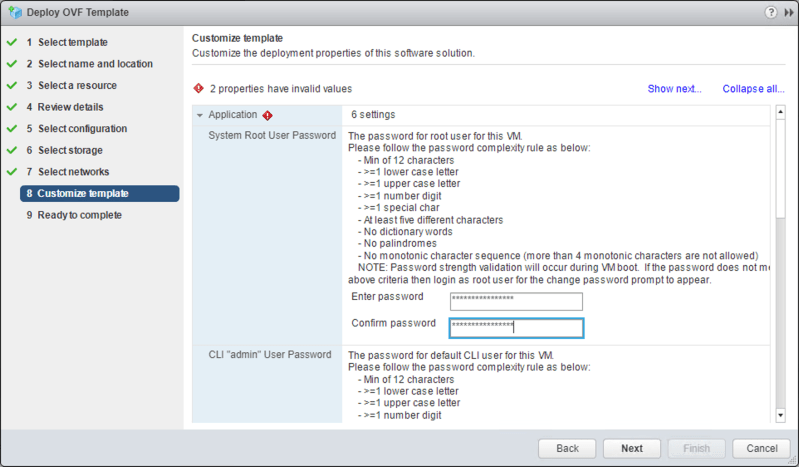The height and width of the screenshot is (467, 799).
Task: Click the Deploy OVF Template title icon
Action: 13,12
